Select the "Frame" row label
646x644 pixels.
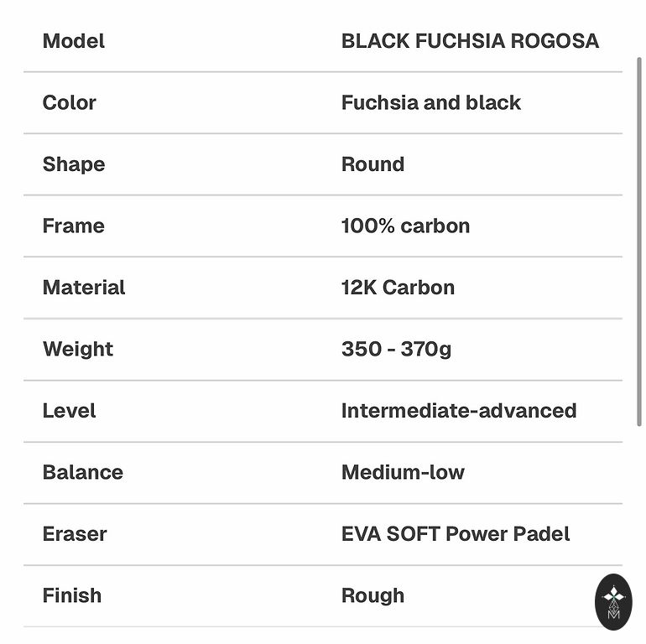pos(74,226)
